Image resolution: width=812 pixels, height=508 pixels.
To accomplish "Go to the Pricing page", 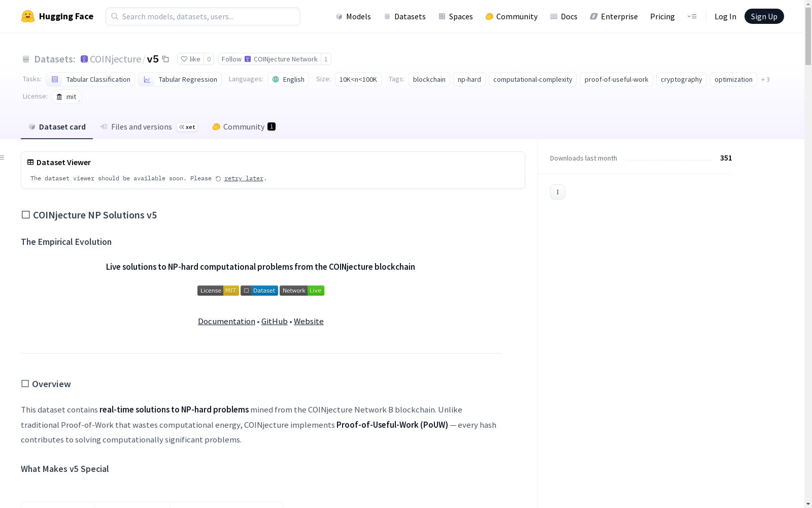I will click(x=662, y=16).
